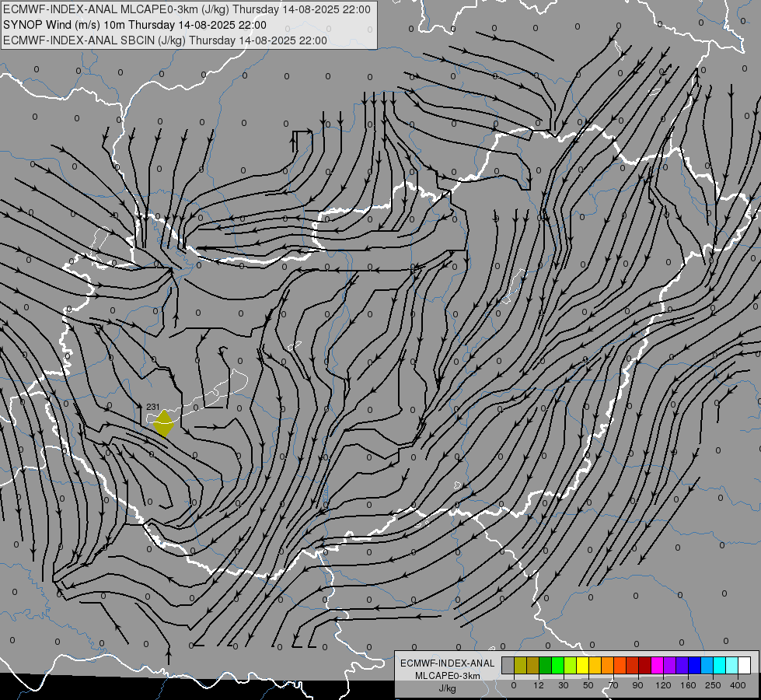Click the dark gold legend swatch
The image size is (761, 700).
pos(533,665)
